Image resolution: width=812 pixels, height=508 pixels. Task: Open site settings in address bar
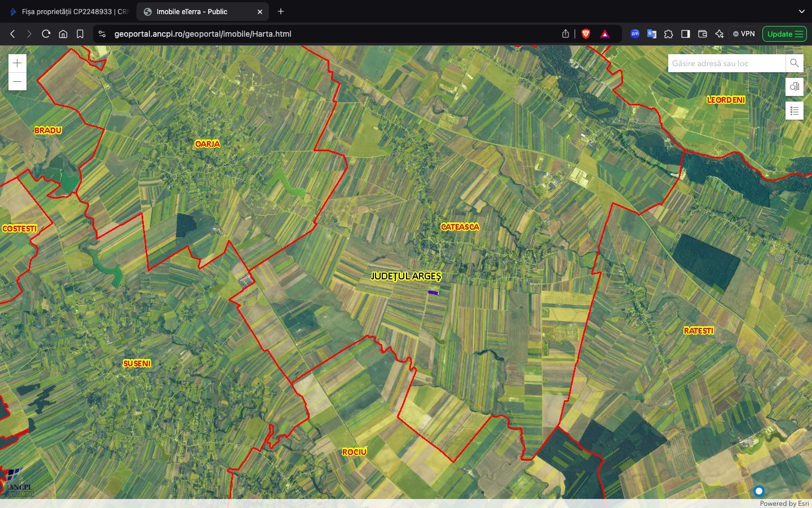102,34
